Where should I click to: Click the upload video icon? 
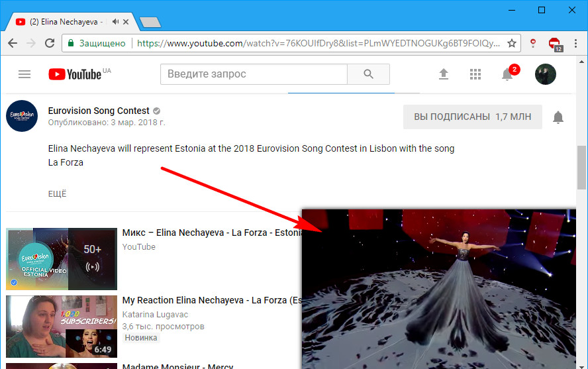pyautogui.click(x=444, y=74)
